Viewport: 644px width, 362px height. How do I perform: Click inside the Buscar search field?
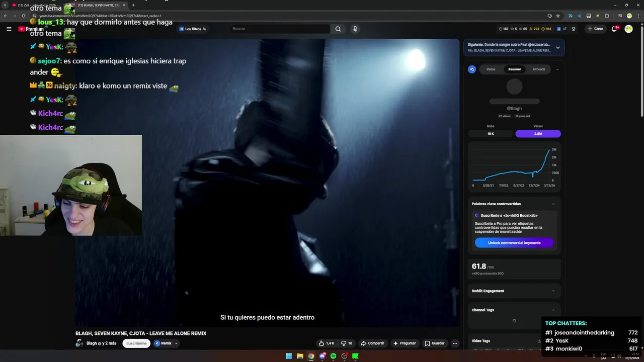pyautogui.click(x=279, y=29)
